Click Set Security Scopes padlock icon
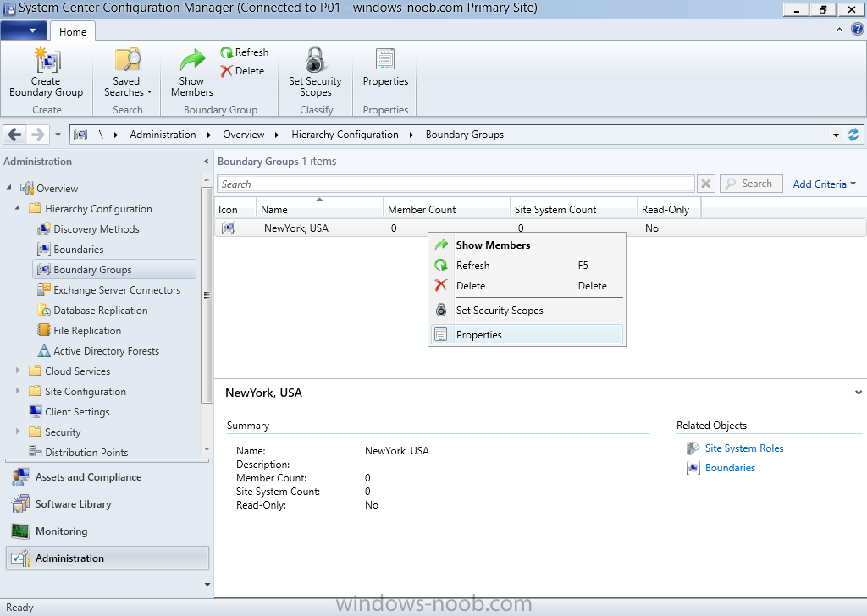The height and width of the screenshot is (616, 867). 315,60
